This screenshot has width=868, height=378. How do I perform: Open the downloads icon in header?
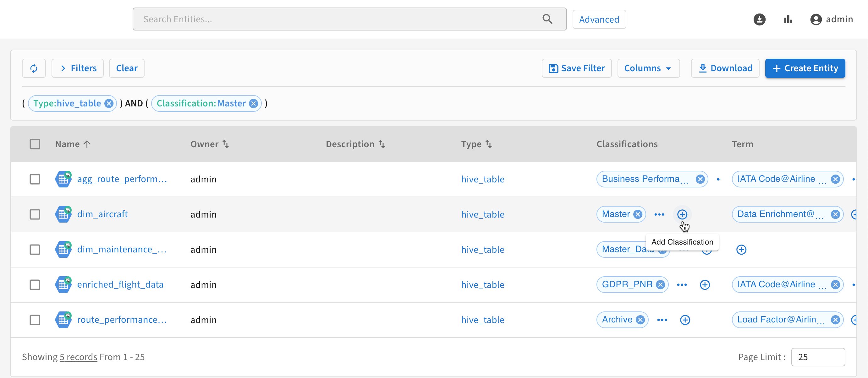[x=759, y=19]
